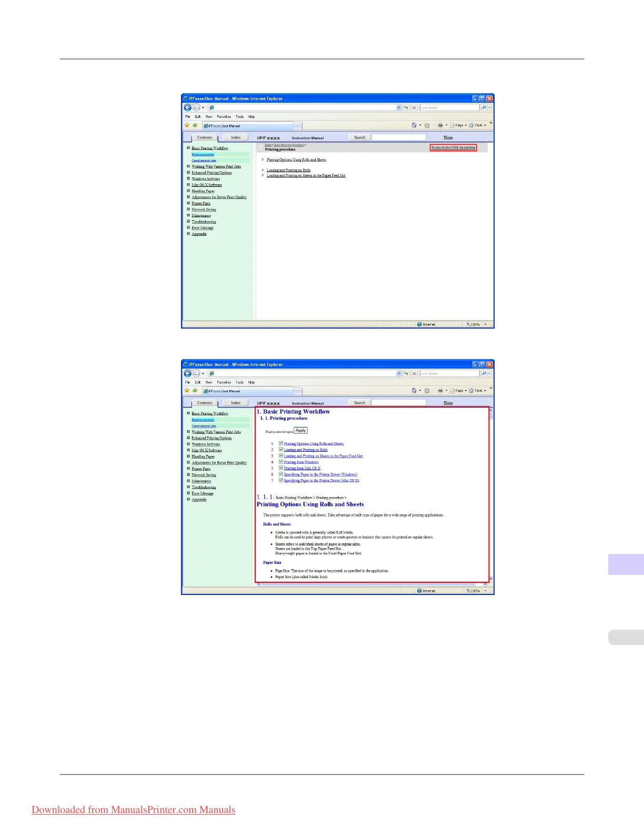Click the Live Search magnifier in the lower browser

tap(484, 373)
